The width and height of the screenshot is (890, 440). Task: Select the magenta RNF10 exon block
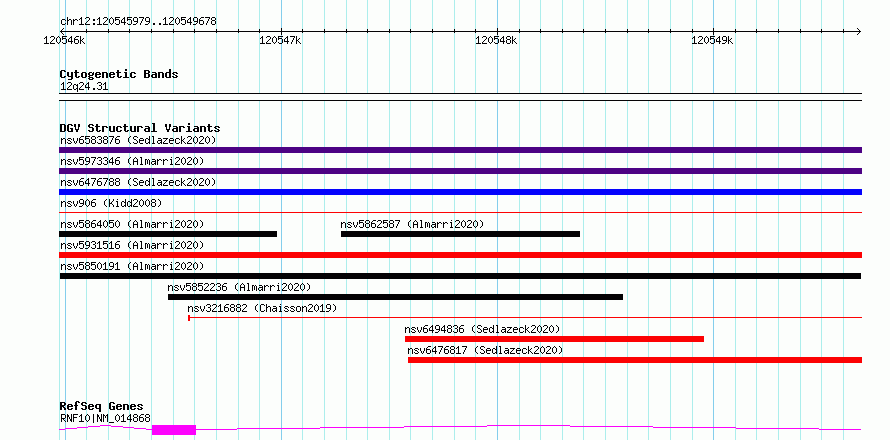(x=174, y=430)
